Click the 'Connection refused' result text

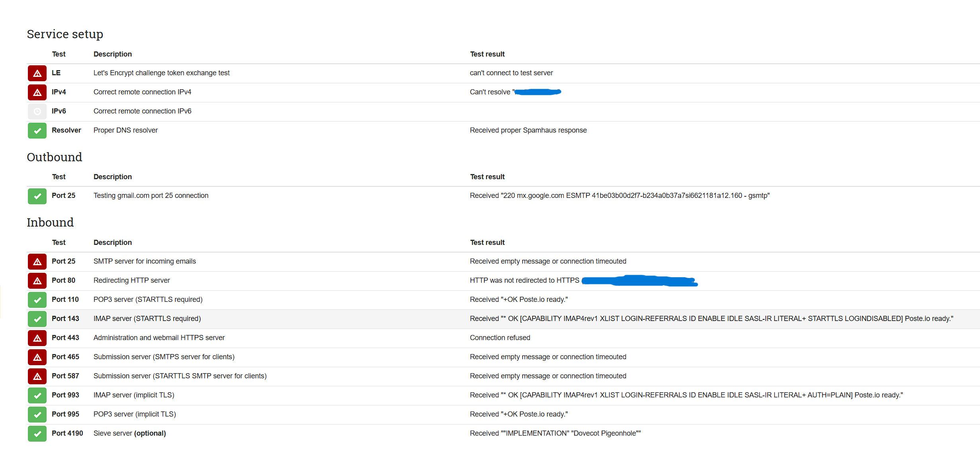[500, 338]
